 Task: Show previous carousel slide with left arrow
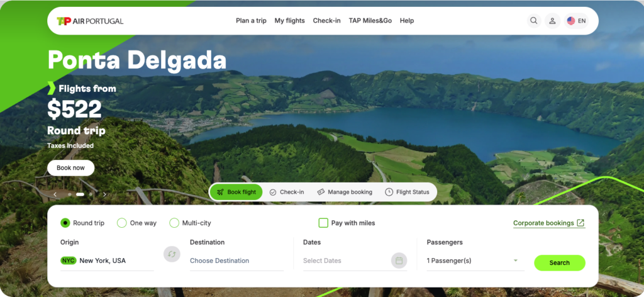click(55, 194)
